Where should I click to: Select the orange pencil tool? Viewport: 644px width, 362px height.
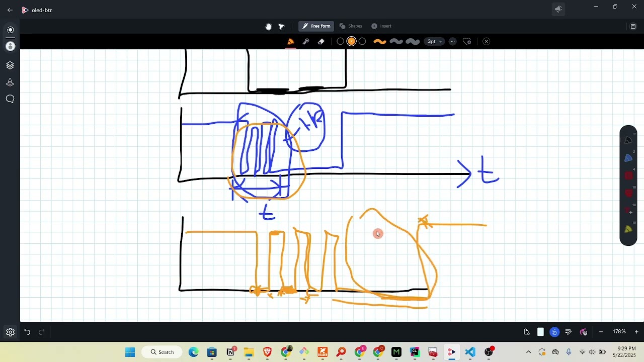pyautogui.click(x=291, y=42)
